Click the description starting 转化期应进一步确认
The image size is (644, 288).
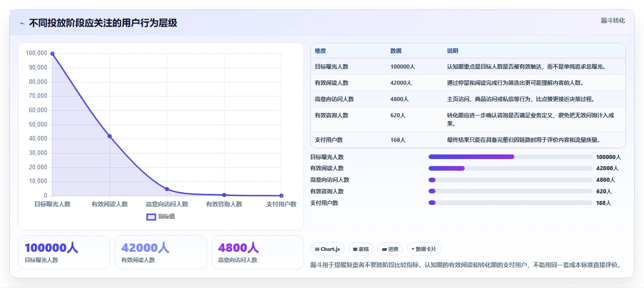point(530,119)
